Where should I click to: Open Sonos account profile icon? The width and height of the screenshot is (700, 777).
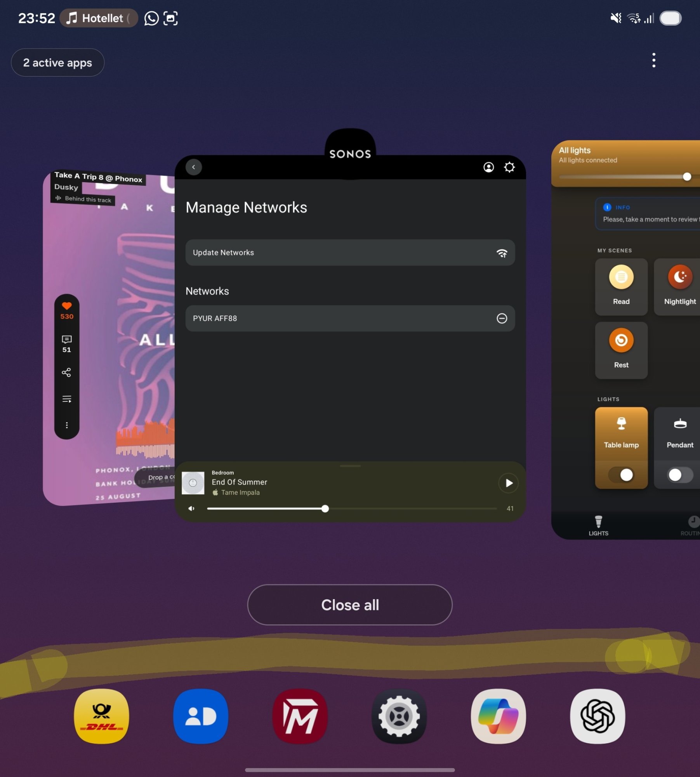point(488,167)
